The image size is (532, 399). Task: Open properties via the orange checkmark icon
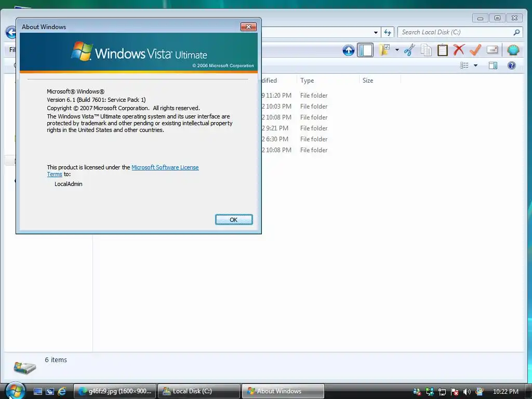tap(475, 50)
